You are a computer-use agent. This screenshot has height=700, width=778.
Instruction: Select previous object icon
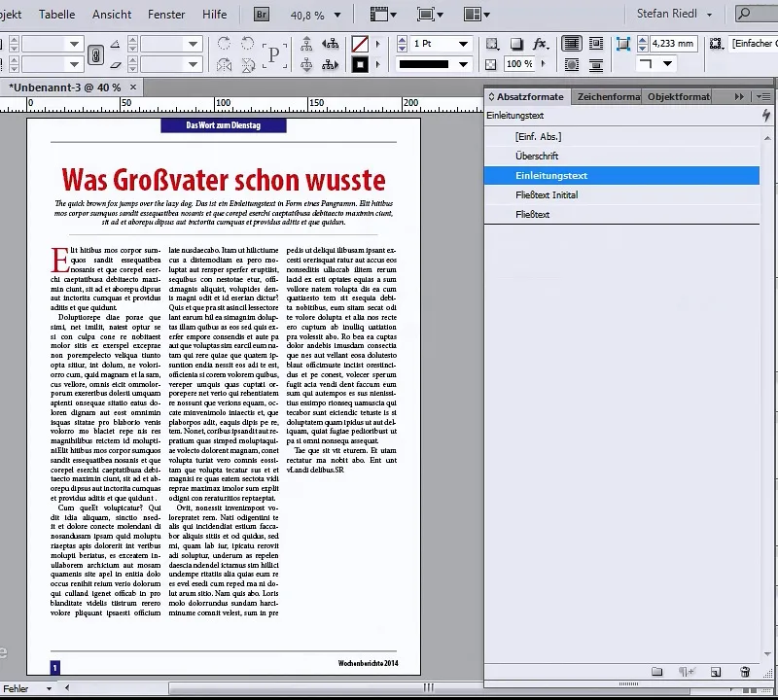click(x=330, y=44)
